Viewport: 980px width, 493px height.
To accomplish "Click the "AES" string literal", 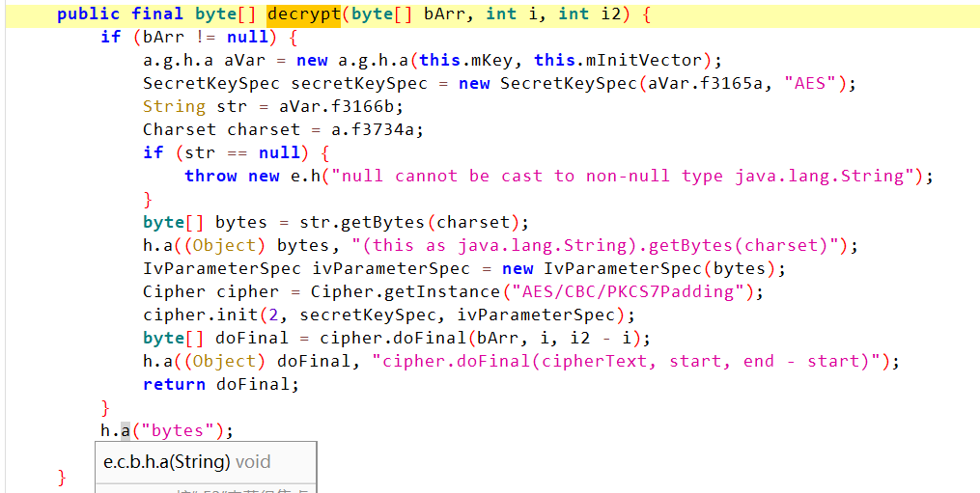I will pos(809,83).
